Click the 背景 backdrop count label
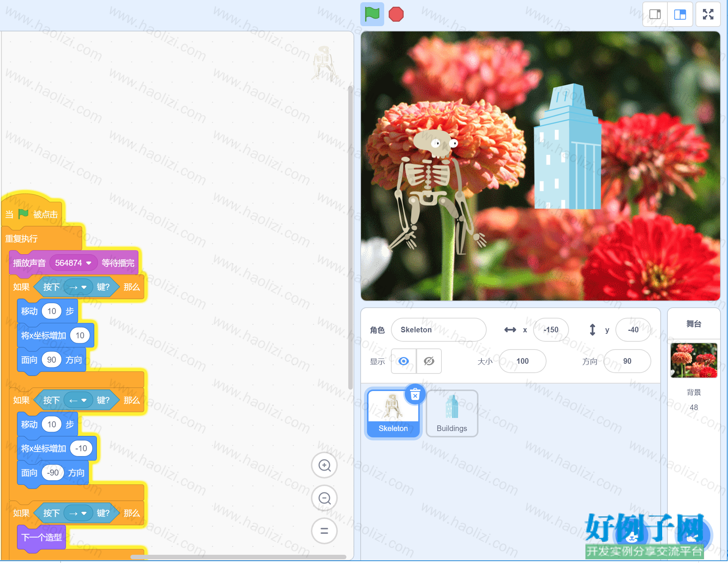The image size is (728, 563). point(694,392)
